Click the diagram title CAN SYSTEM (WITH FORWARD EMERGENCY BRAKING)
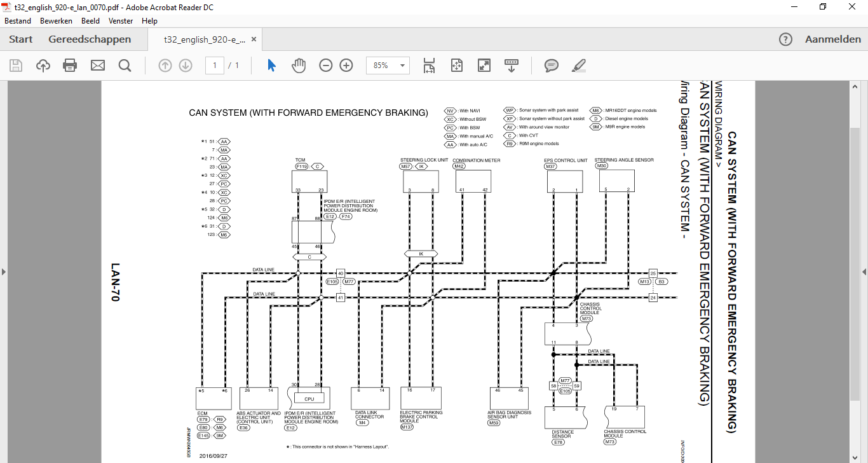Image resolution: width=868 pixels, height=463 pixels. click(x=308, y=113)
